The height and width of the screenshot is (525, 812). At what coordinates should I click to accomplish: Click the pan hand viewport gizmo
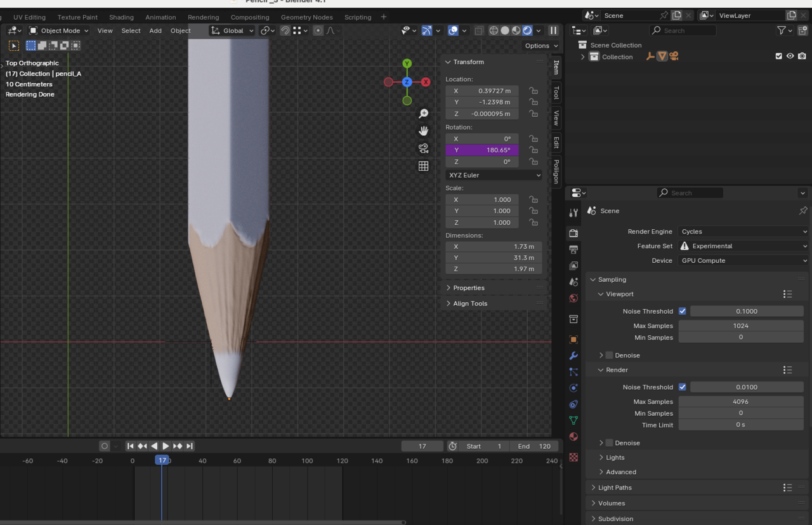click(x=423, y=131)
